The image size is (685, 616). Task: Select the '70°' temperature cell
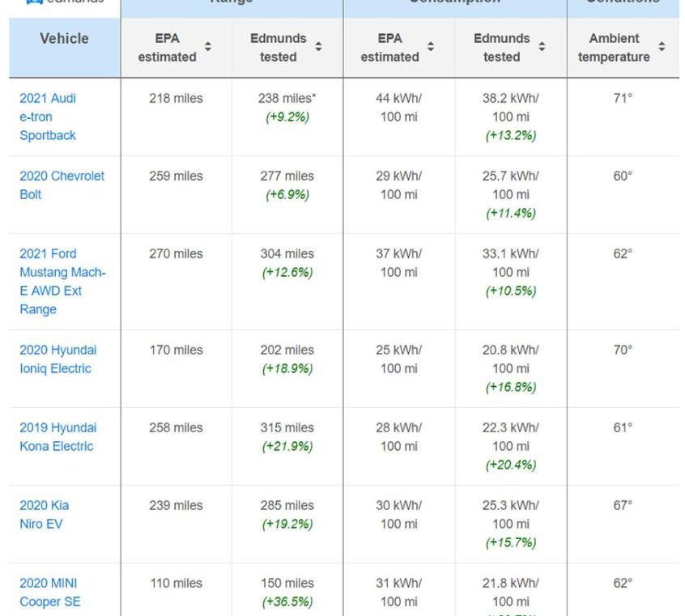tap(623, 350)
